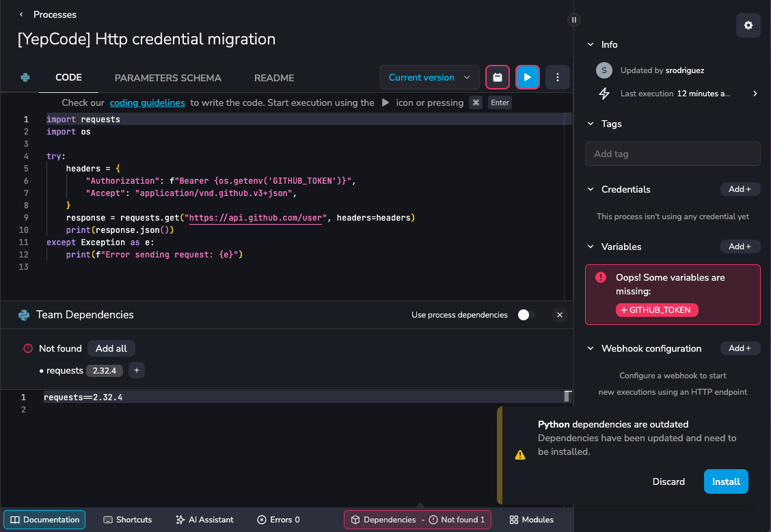Collapse the Info section
771x532 pixels.
[590, 44]
